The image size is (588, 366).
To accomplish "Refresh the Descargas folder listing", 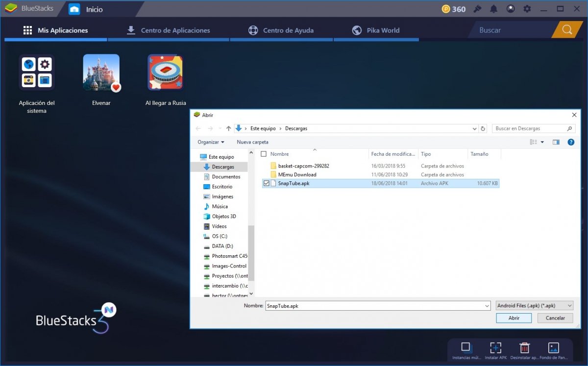I will [483, 128].
